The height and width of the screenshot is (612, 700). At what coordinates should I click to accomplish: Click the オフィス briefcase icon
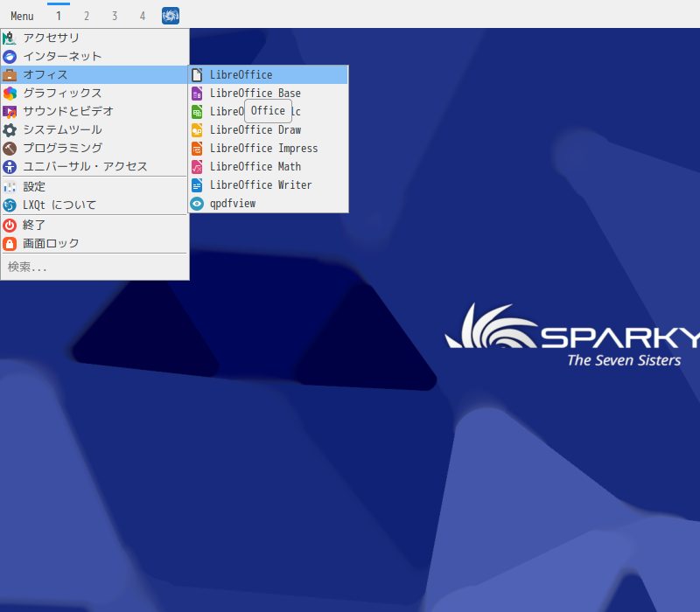click(10, 74)
